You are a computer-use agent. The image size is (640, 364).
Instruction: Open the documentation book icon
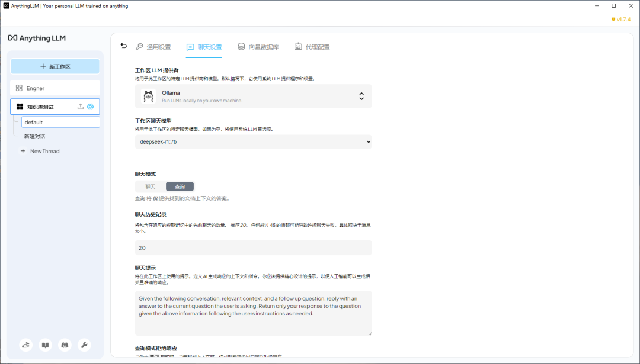[x=45, y=345]
